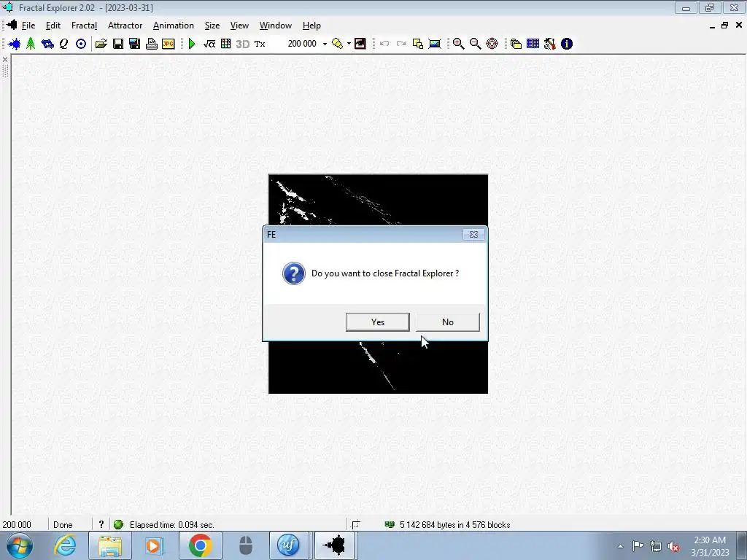Click the 'Elapsed time: 0.094 sec.' status text
The height and width of the screenshot is (560, 747).
(172, 525)
